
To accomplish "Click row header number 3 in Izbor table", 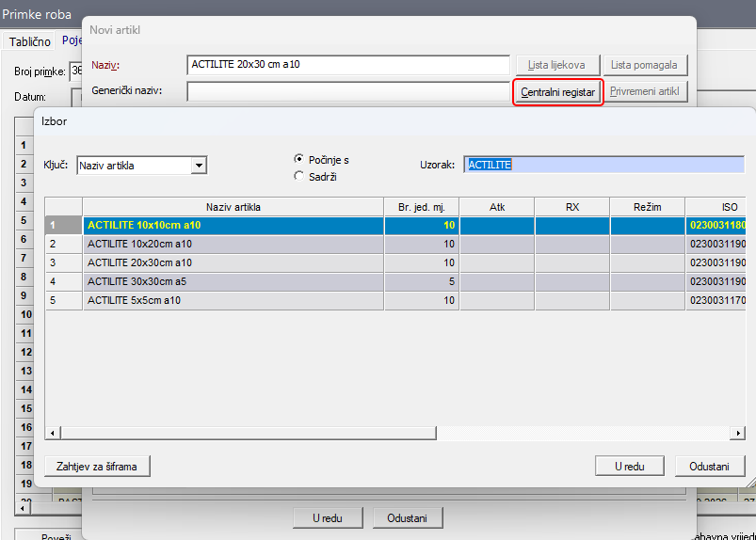I will pyautogui.click(x=64, y=263).
